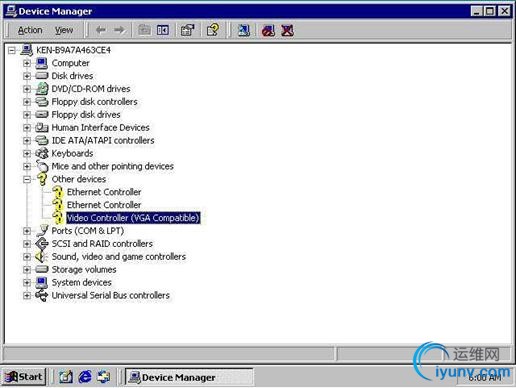Click the Storage volumes icon

[42, 269]
